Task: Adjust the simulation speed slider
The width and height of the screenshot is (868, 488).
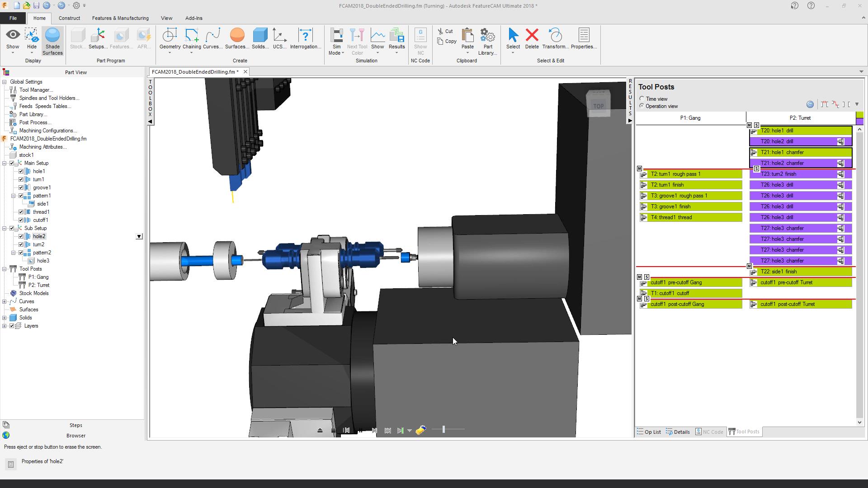Action: (443, 430)
